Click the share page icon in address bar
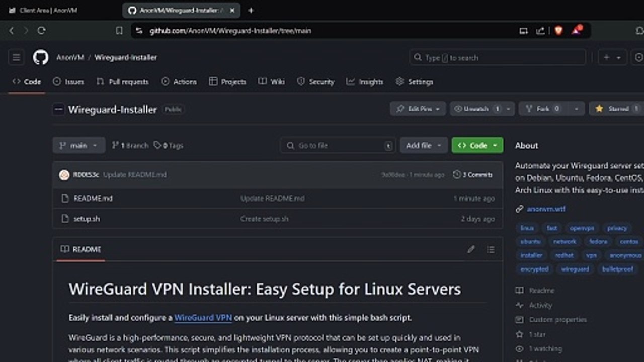 (540, 31)
